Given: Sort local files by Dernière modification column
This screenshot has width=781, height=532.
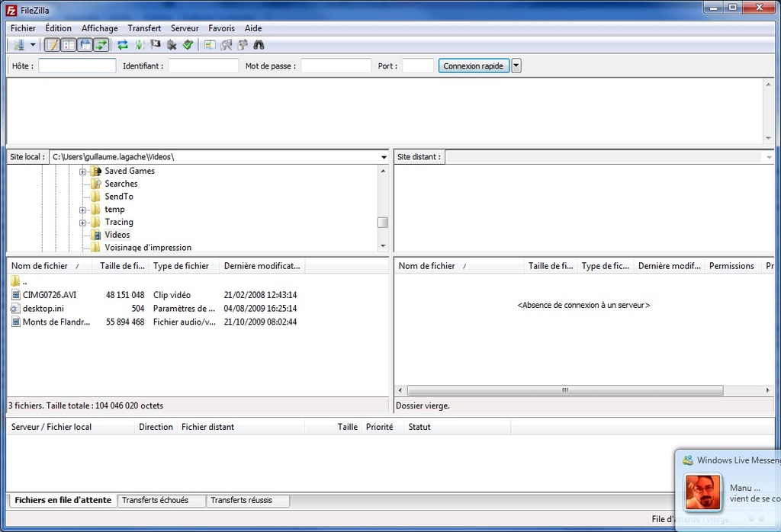Looking at the screenshot, I should 262,266.
